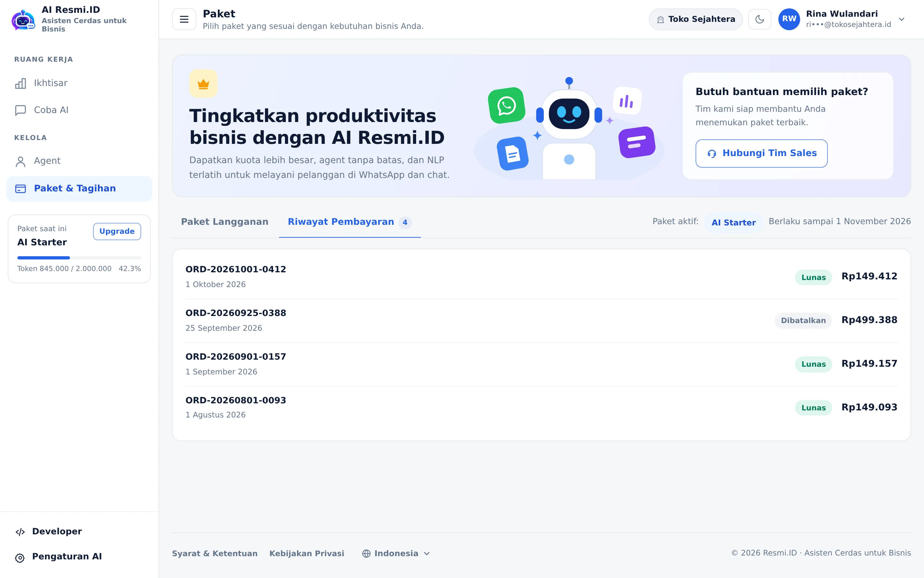The height and width of the screenshot is (578, 924).
Task: Click the headset icon on sales button
Action: tap(712, 153)
